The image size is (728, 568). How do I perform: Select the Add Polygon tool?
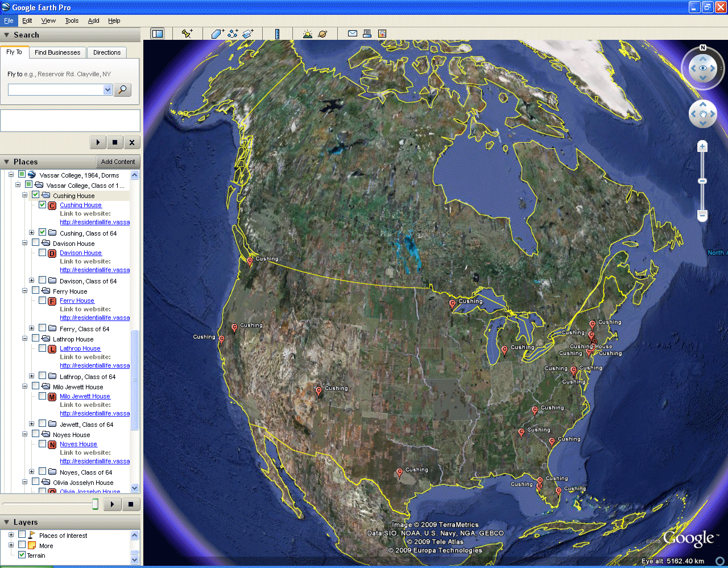pyautogui.click(x=218, y=34)
